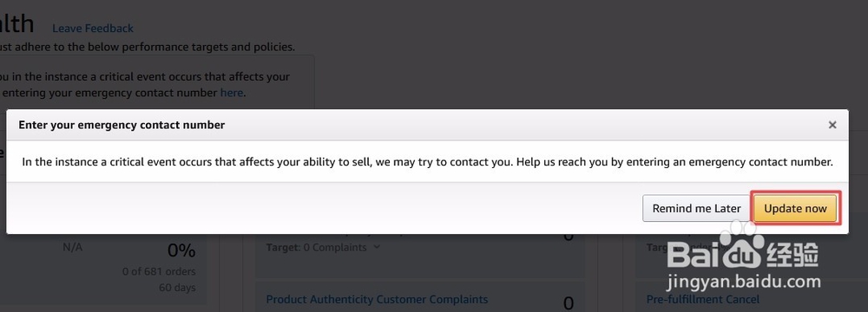
Task: Follow the 'here' emergency contact link
Action: [x=232, y=93]
